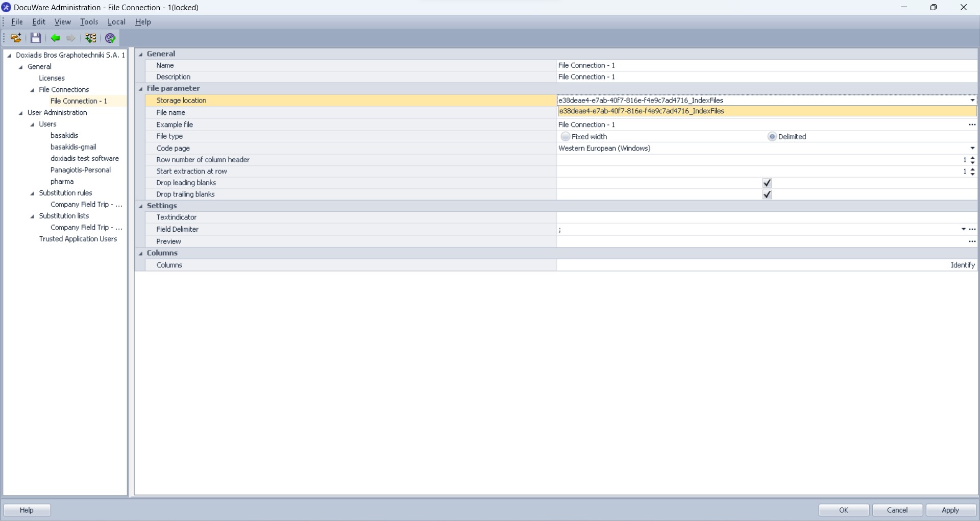This screenshot has height=521, width=980.
Task: Open the Example file browse ellipsis
Action: 972,125
